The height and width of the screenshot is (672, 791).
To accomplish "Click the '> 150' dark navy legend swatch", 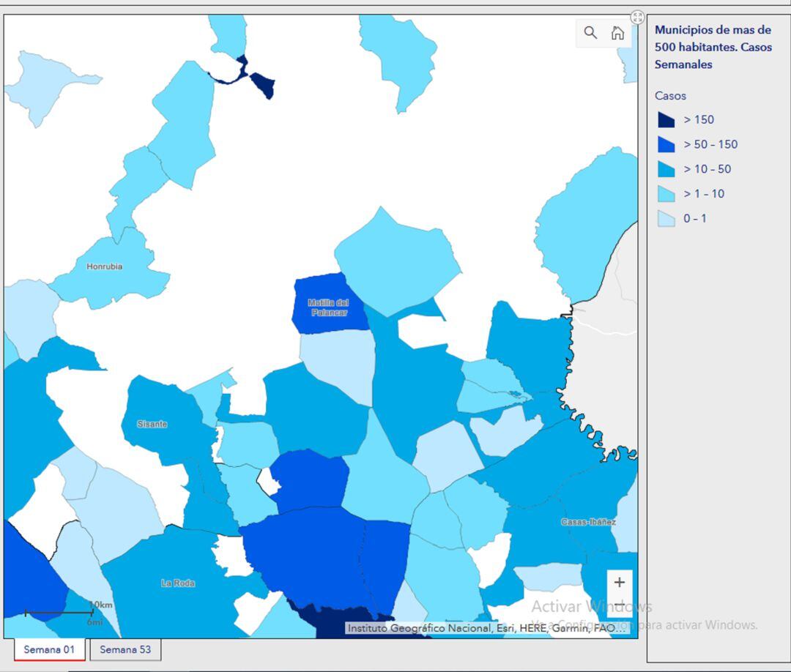I will click(x=666, y=120).
